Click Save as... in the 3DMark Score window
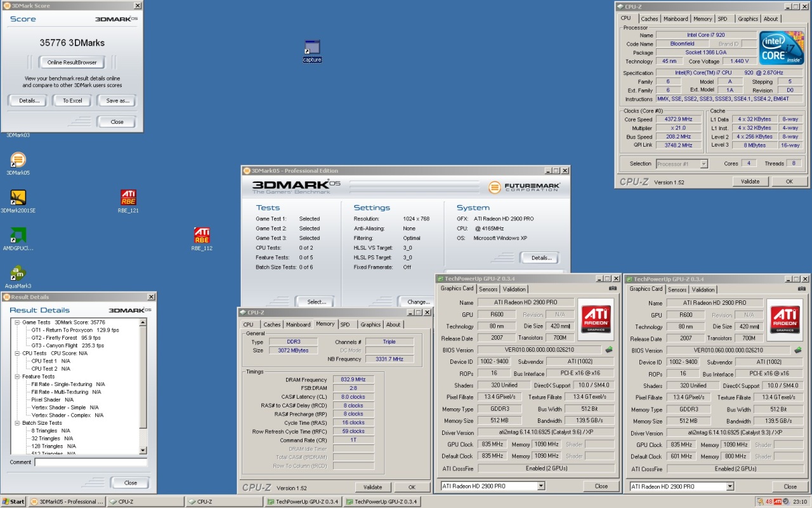Viewport: 812px width, 508px height. (x=117, y=100)
